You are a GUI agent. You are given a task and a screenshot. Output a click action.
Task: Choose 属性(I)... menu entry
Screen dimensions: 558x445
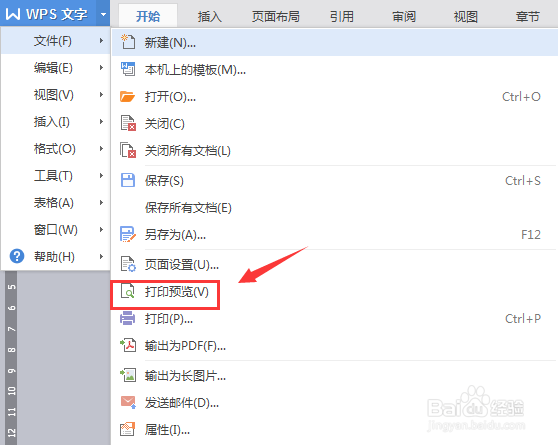[335, 430]
